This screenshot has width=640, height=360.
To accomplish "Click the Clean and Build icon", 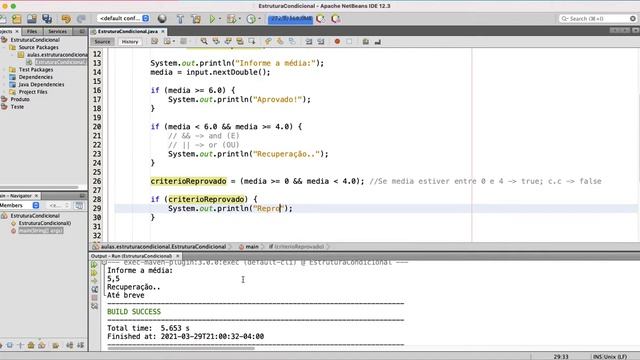I will (x=196, y=19).
